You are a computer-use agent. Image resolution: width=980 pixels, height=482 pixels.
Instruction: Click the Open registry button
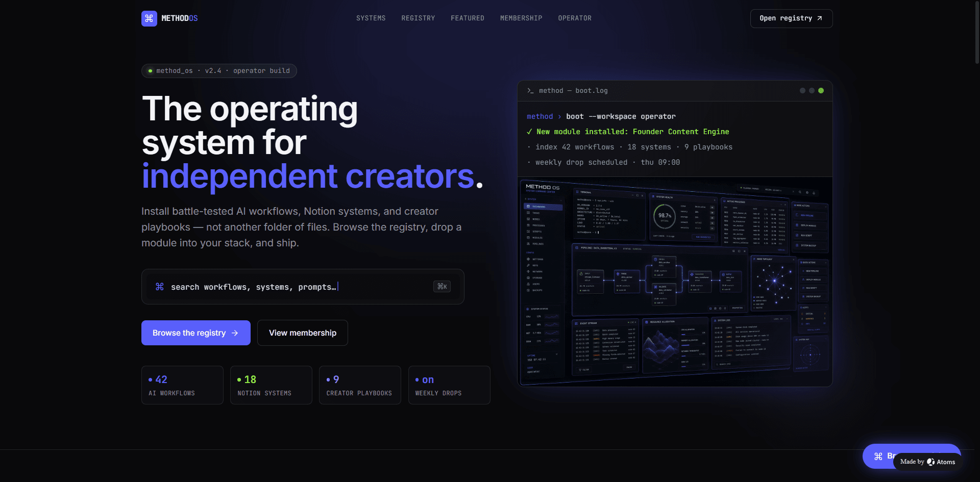pos(791,18)
